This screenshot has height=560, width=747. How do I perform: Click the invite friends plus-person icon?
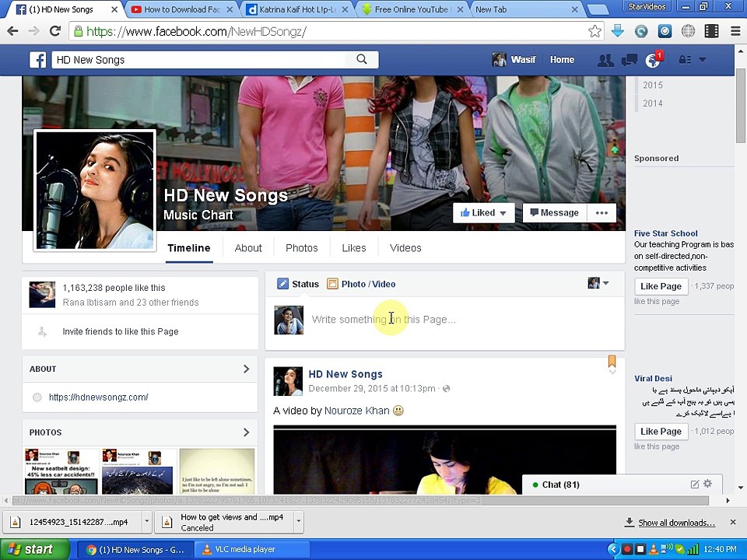coord(42,332)
